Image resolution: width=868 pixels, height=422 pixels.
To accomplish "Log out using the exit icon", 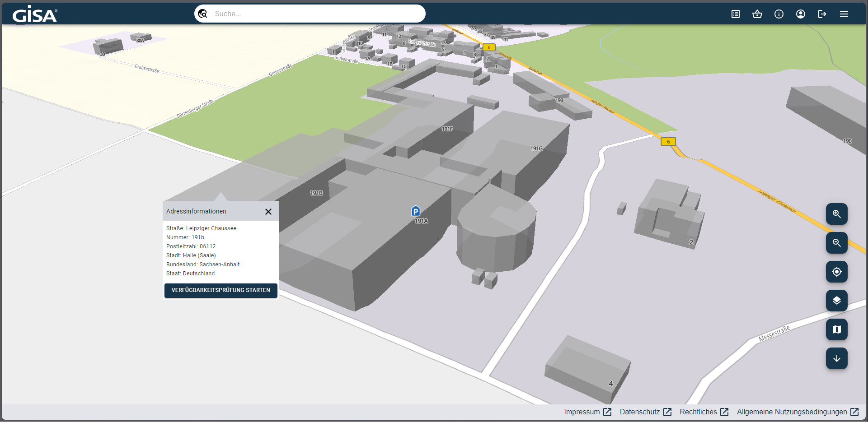I will pyautogui.click(x=822, y=14).
